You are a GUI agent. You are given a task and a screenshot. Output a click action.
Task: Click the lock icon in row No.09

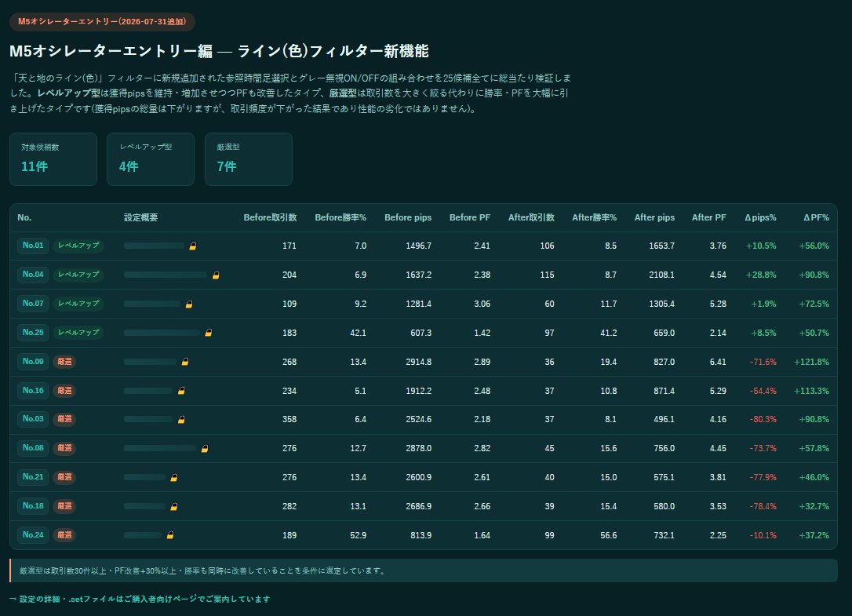pos(184,362)
